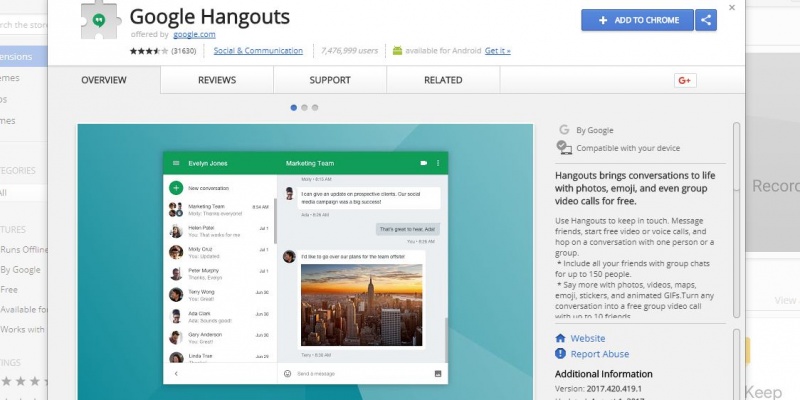Click the Google G logo icon
The image size is (800, 400).
[564, 130]
